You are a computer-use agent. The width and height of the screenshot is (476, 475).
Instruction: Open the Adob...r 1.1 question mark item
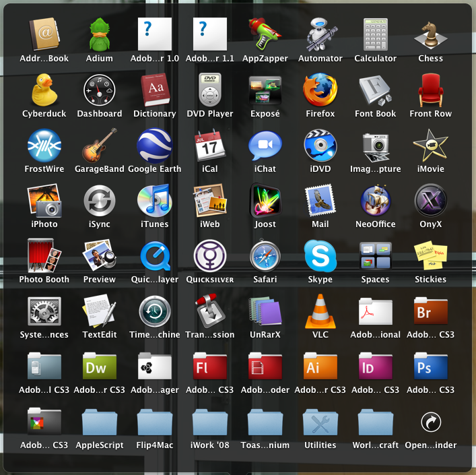(210, 34)
